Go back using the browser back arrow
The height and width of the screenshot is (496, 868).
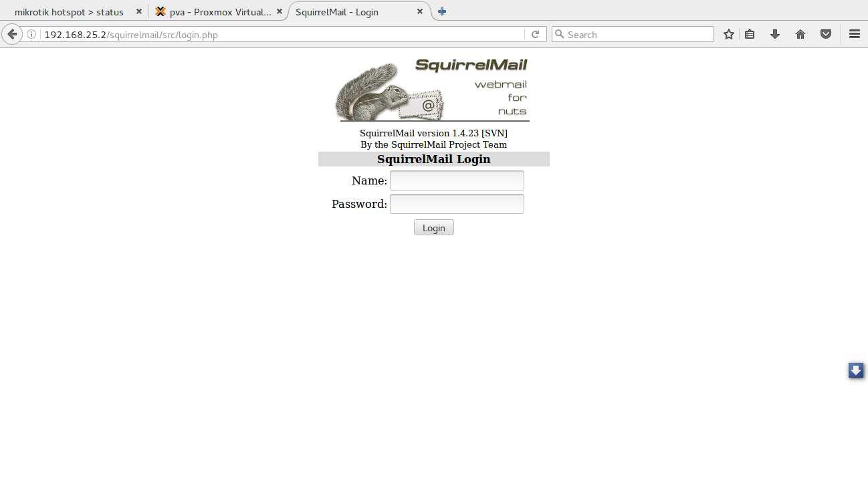pos(12,34)
